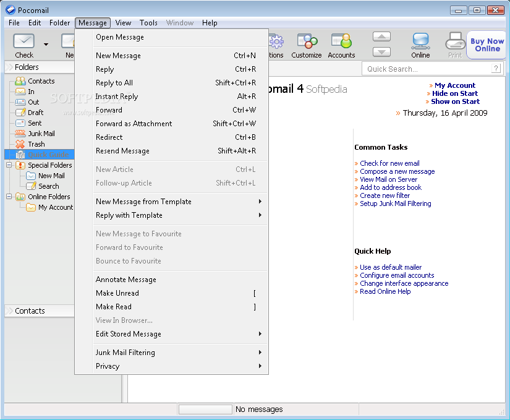The width and height of the screenshot is (510, 420).
Task: Open the Help menu
Action: (x=210, y=23)
